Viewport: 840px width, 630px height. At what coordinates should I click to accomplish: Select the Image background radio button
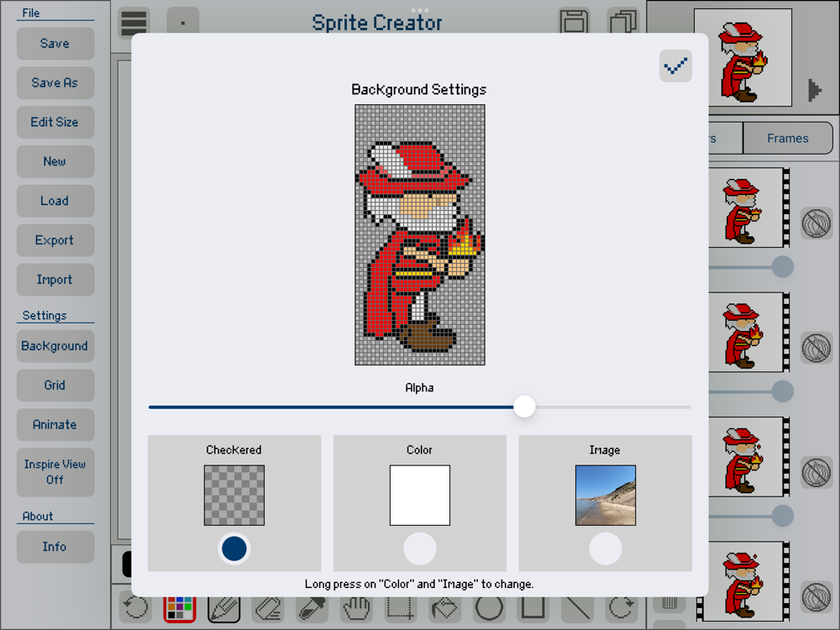tap(606, 549)
